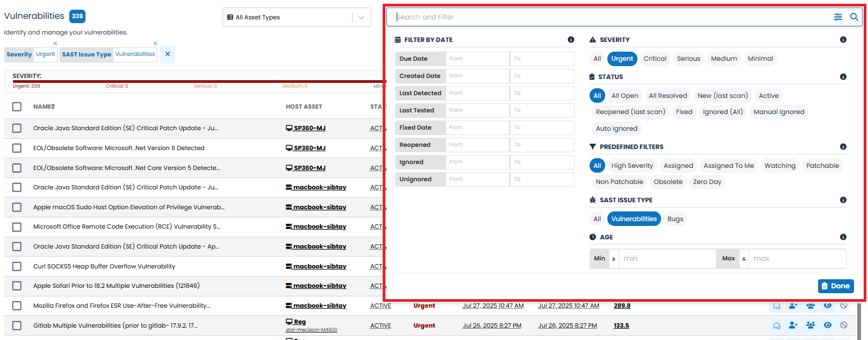Click the Age min input field
This screenshot has height=340, width=868.
[667, 259]
